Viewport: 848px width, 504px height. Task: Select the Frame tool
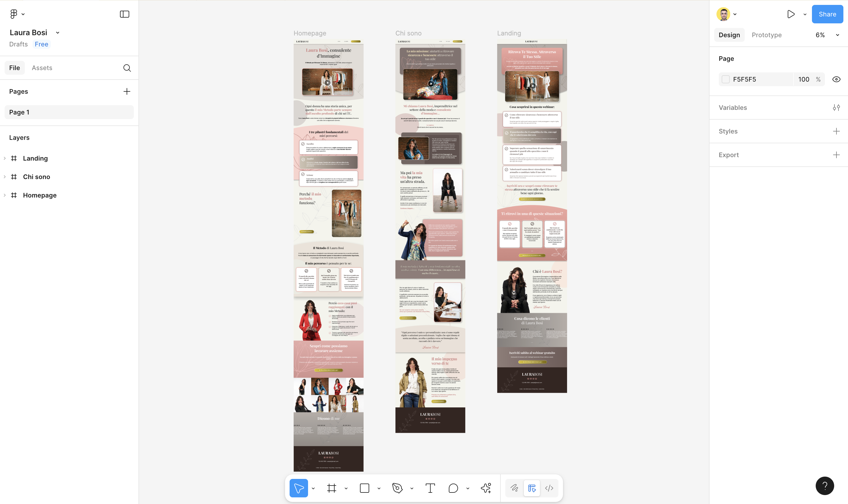[331, 488]
